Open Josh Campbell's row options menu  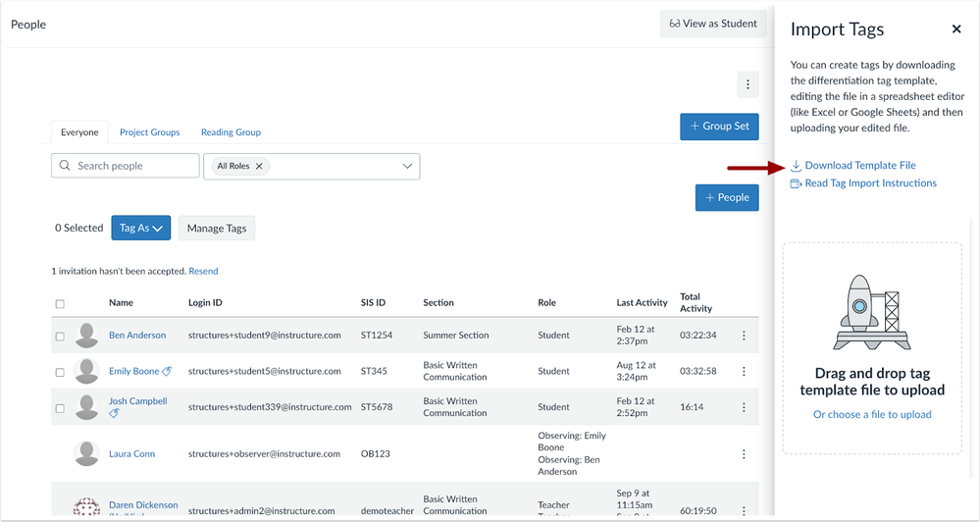[744, 407]
